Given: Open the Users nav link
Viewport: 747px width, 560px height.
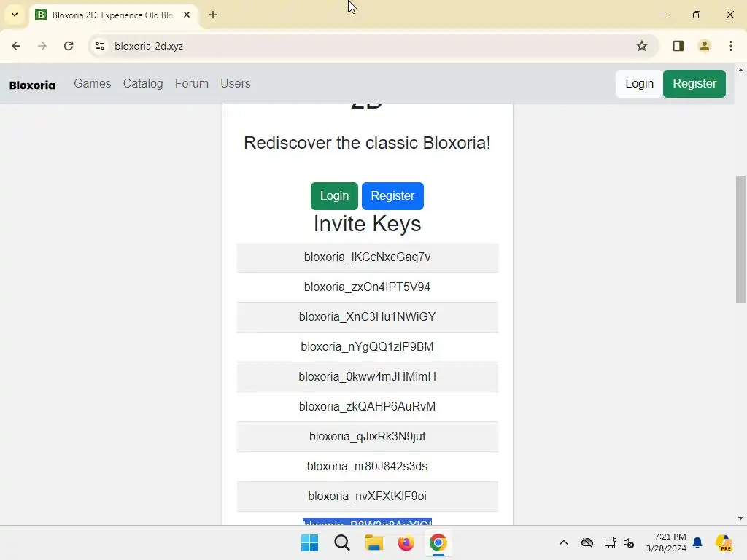Looking at the screenshot, I should (236, 83).
